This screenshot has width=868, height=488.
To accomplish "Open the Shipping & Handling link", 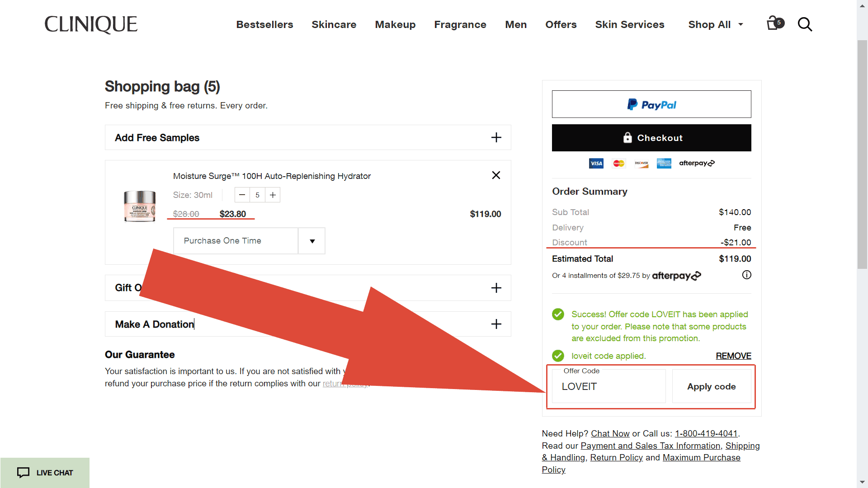I will pos(742,446).
